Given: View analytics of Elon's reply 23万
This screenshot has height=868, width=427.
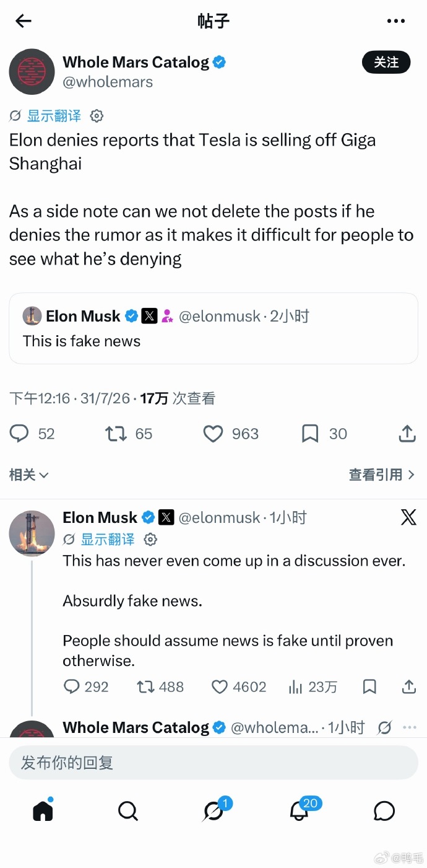Looking at the screenshot, I should pyautogui.click(x=313, y=686).
